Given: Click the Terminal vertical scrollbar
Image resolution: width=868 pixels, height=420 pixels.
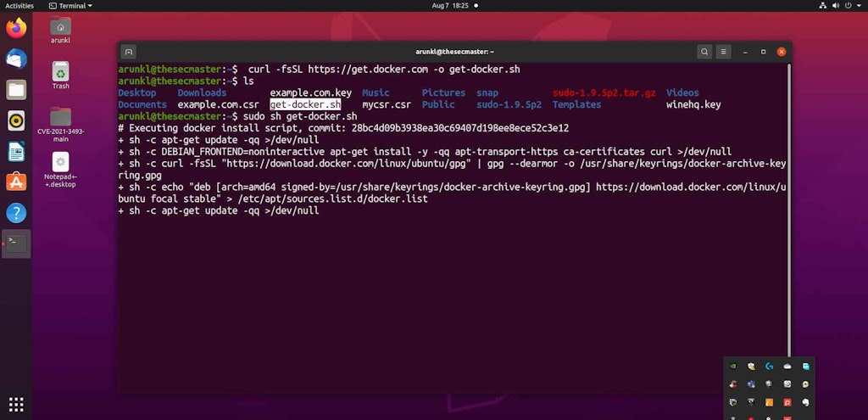Looking at the screenshot, I should tap(788, 210).
